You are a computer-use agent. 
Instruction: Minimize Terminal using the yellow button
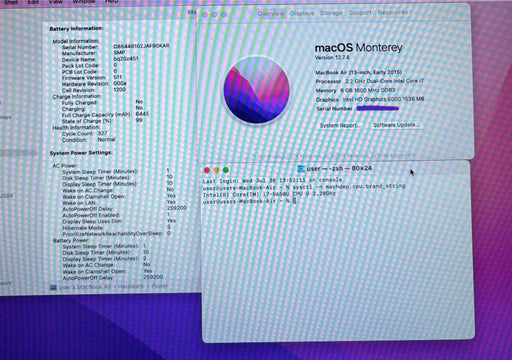(216, 170)
